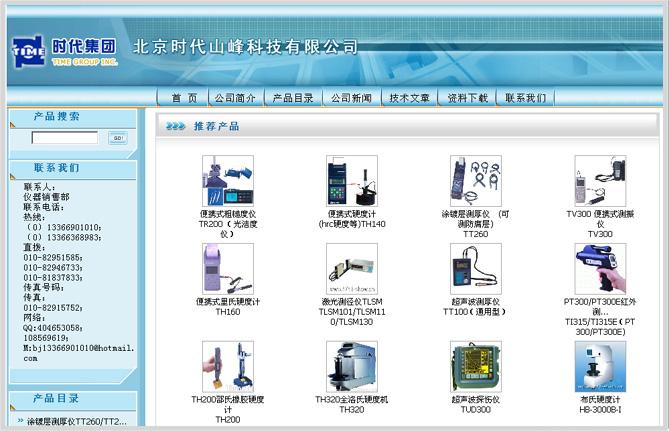This screenshot has width=669, height=431.
Task: Click the PT300/PT300E红外测 text link
Action: coord(600,317)
